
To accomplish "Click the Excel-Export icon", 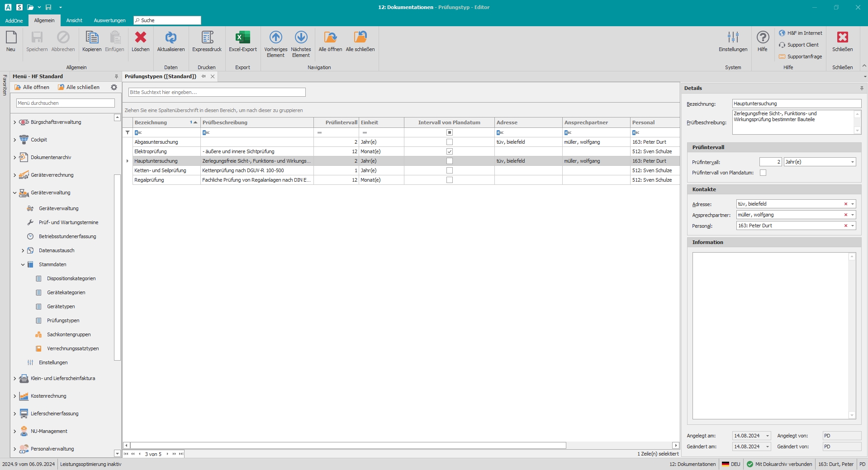I will pyautogui.click(x=242, y=38).
